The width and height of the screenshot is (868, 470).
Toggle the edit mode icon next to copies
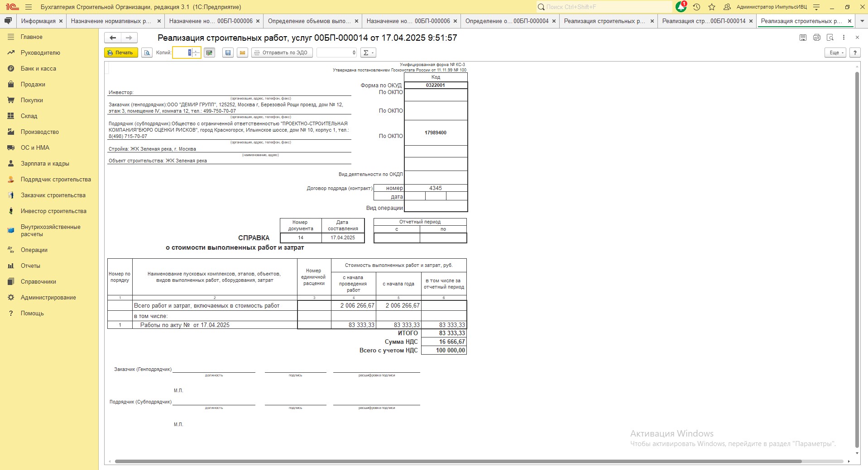point(209,52)
